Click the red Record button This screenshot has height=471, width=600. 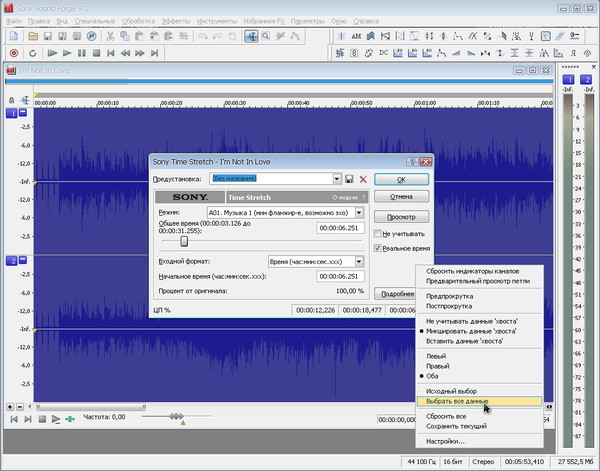[x=14, y=53]
